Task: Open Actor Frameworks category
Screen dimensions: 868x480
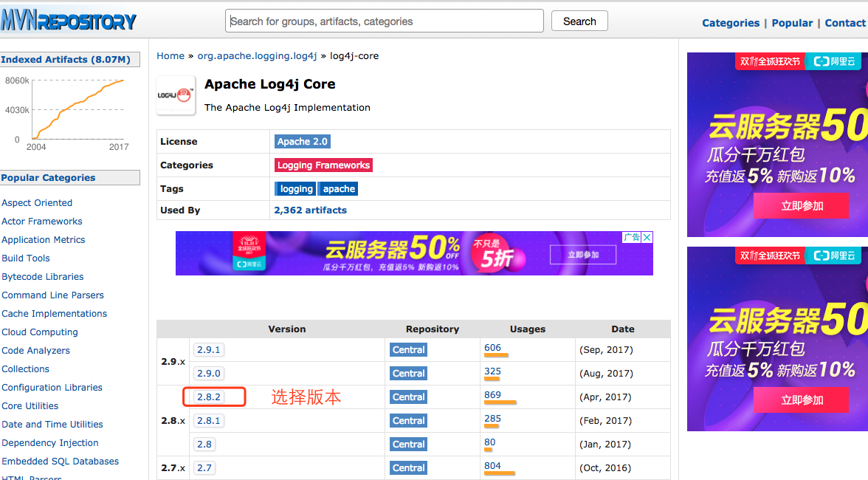Action: [x=42, y=222]
